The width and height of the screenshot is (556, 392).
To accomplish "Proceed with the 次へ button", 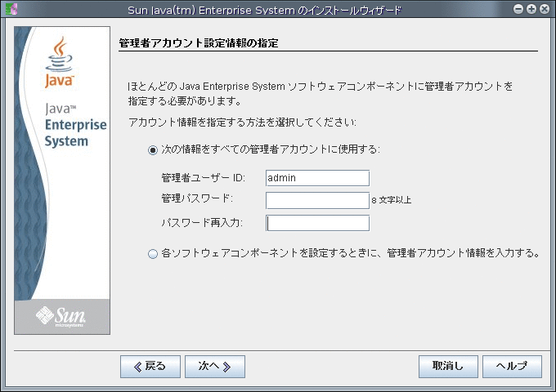I will pyautogui.click(x=215, y=367).
